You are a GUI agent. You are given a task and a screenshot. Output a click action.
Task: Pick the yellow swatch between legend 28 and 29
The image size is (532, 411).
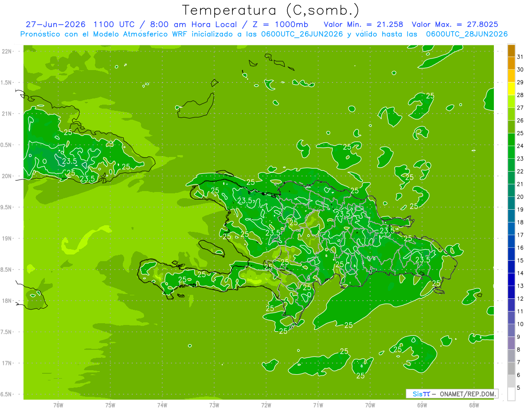click(x=511, y=89)
